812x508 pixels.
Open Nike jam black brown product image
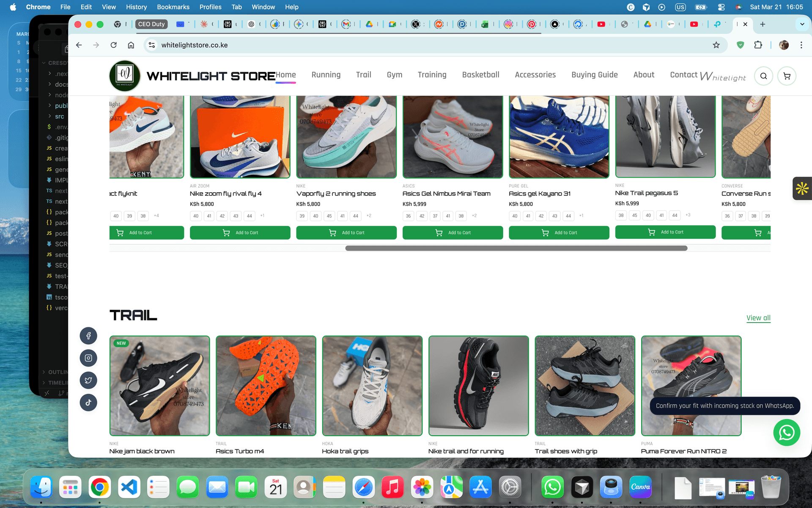(159, 386)
